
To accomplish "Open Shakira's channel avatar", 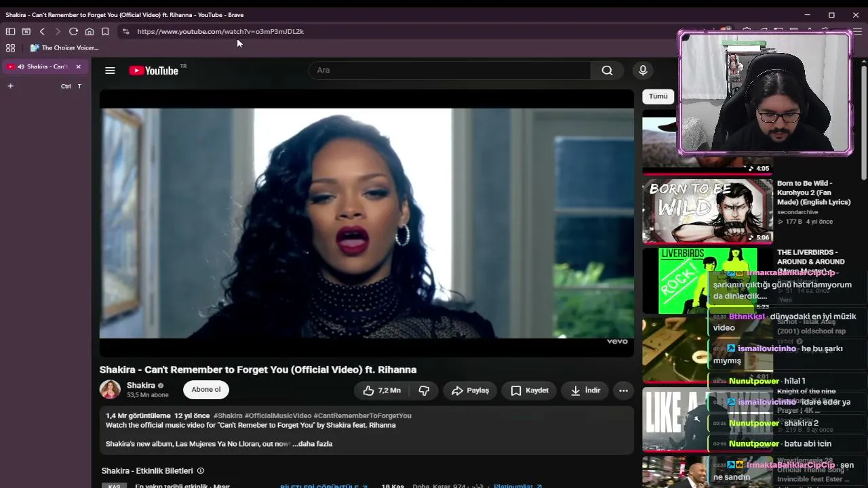I will pyautogui.click(x=110, y=389).
